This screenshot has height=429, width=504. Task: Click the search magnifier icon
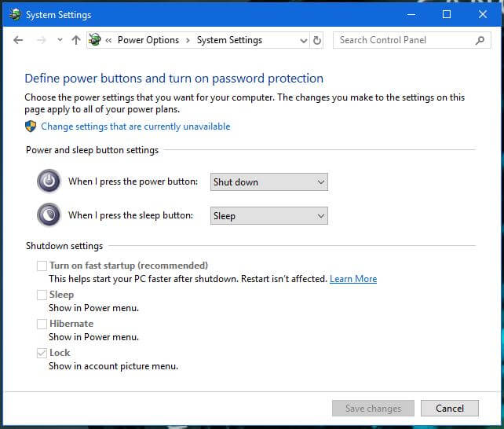480,41
